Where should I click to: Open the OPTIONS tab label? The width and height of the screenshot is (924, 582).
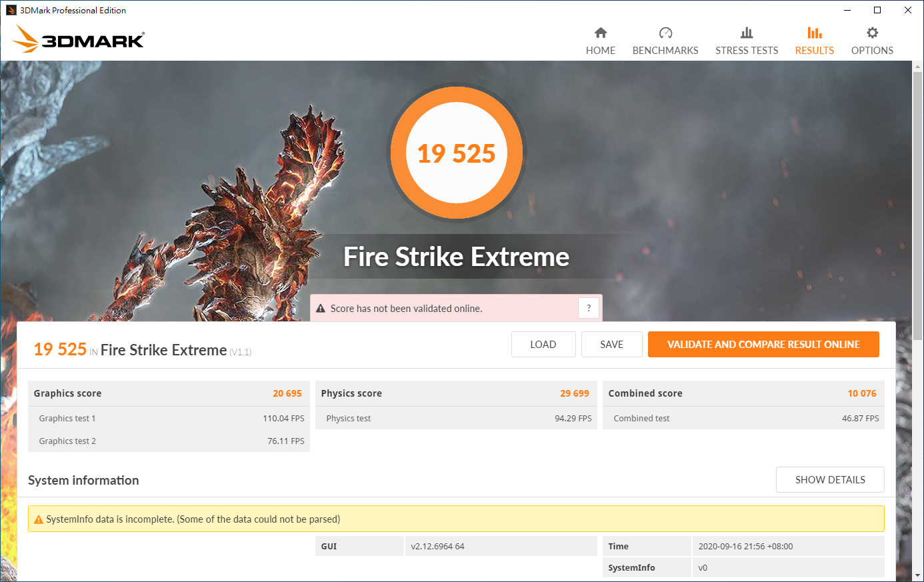click(x=872, y=51)
